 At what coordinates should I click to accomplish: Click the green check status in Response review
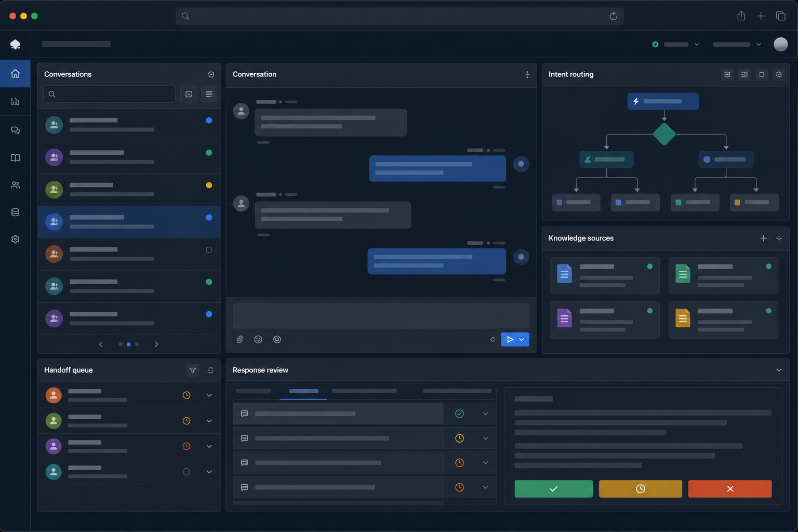[459, 414]
